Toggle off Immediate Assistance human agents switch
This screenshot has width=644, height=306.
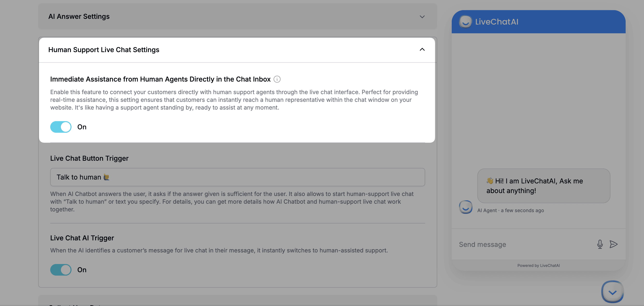point(61,127)
